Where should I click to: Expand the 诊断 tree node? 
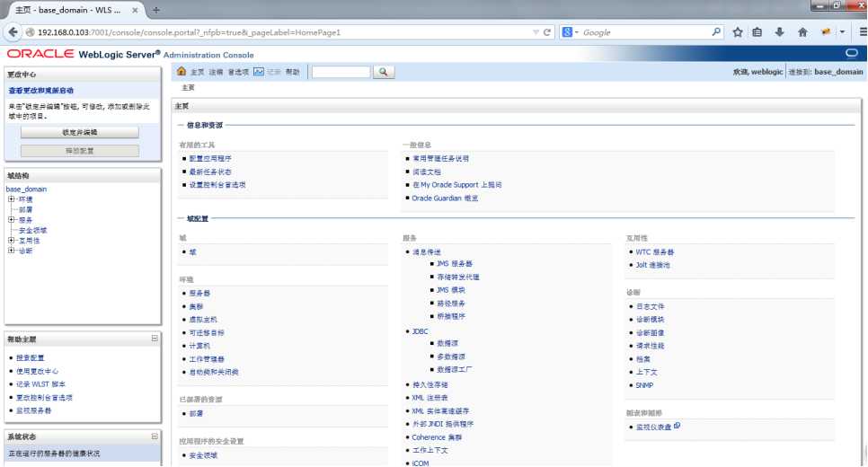(11, 250)
